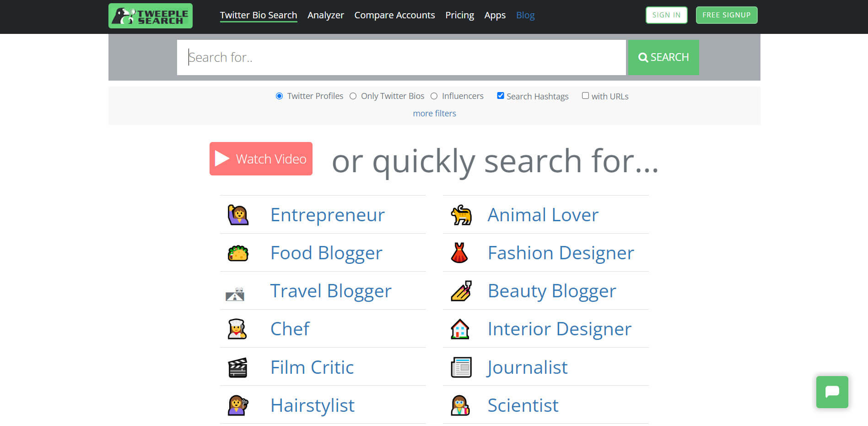This screenshot has height=426, width=868.
Task: Click the Tweeple Search logo
Action: pos(151,15)
